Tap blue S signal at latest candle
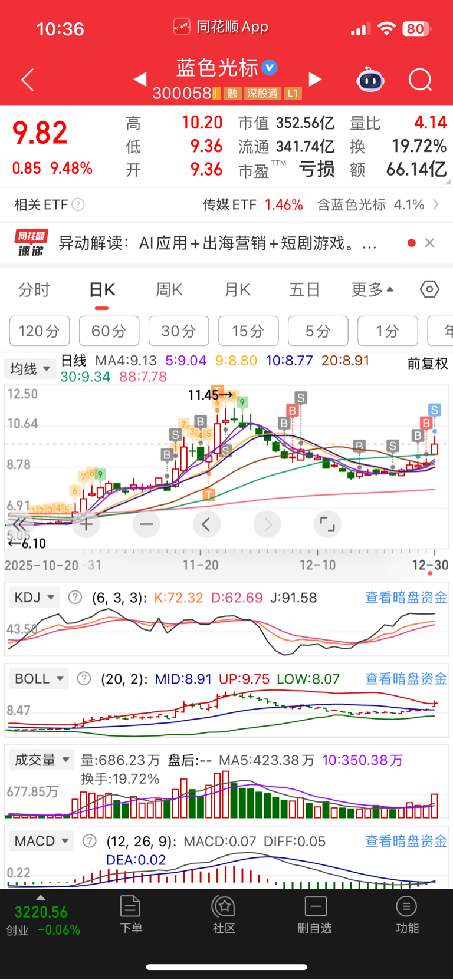 coord(435,410)
